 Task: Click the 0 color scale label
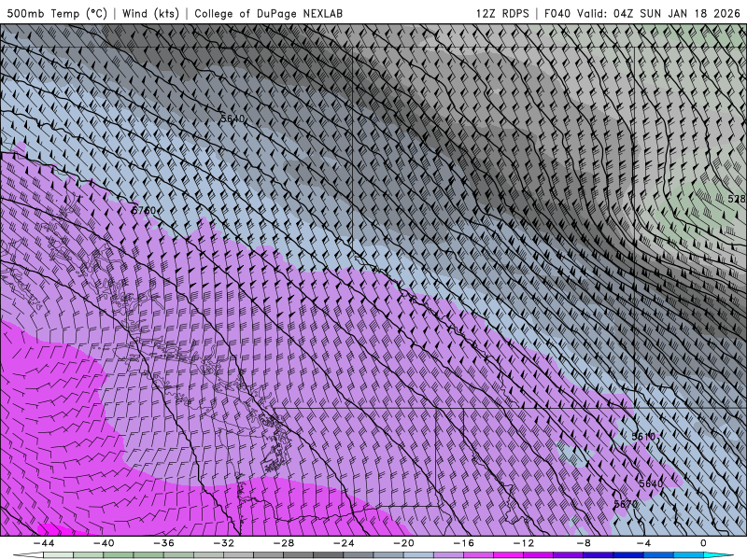tap(704, 543)
